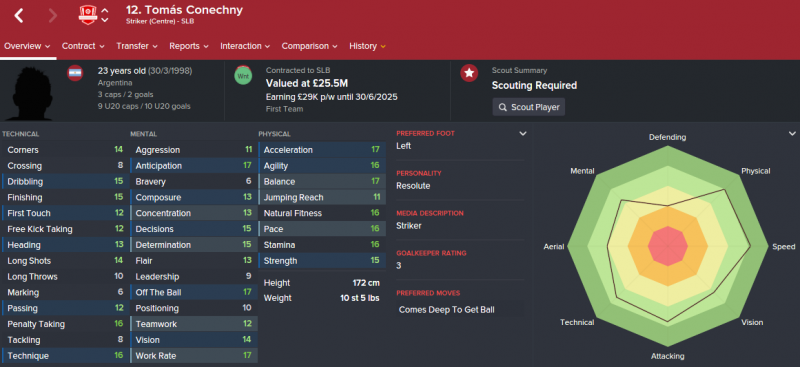Open the Overview dropdown tab

point(28,46)
